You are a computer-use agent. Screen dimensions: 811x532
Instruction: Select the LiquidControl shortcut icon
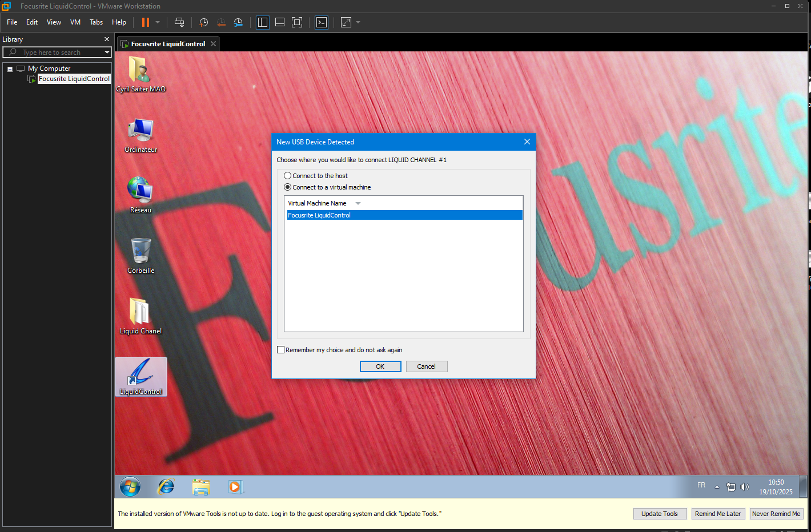tap(141, 377)
